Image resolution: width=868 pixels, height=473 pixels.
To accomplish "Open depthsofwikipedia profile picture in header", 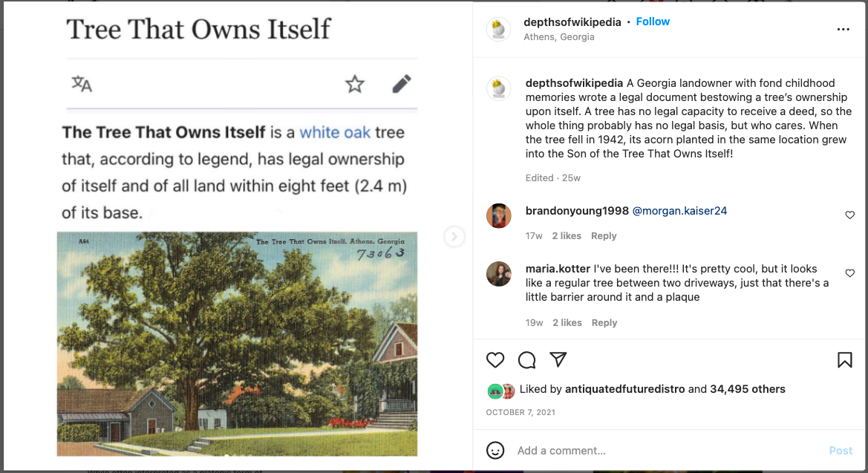I will (498, 30).
